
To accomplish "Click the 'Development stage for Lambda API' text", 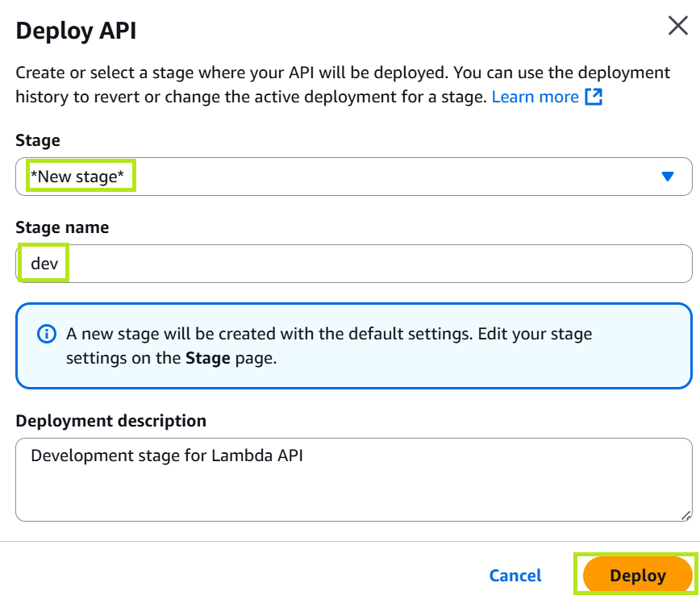I will click(x=168, y=456).
